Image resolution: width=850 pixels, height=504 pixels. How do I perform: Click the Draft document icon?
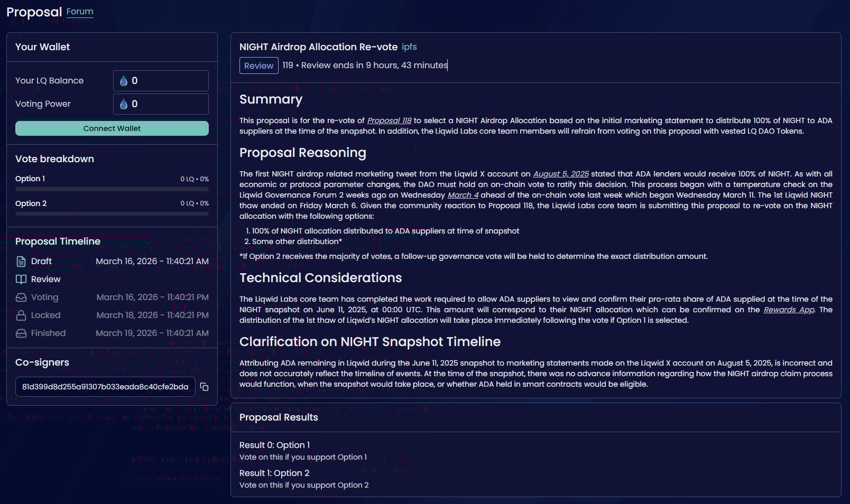click(21, 262)
